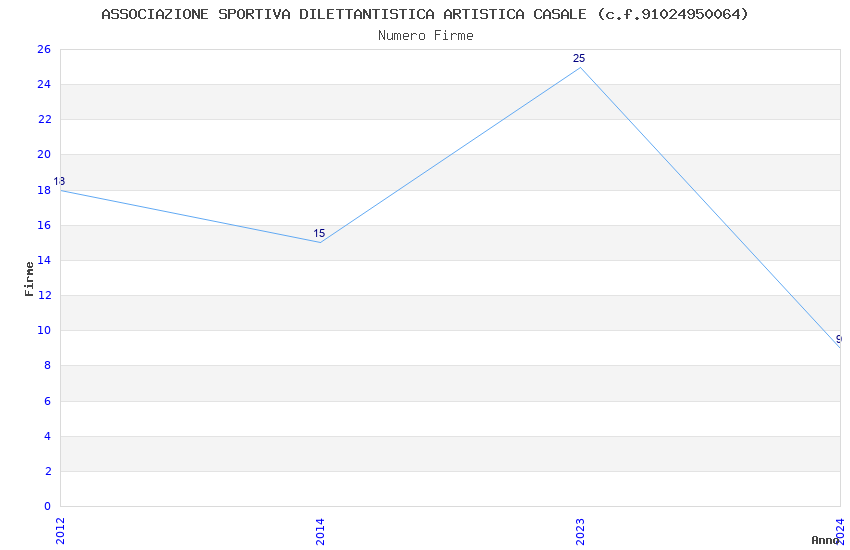Viewport: 850px width, 550px height.
Task: Click the Firme y-axis title
Action: tap(29, 278)
